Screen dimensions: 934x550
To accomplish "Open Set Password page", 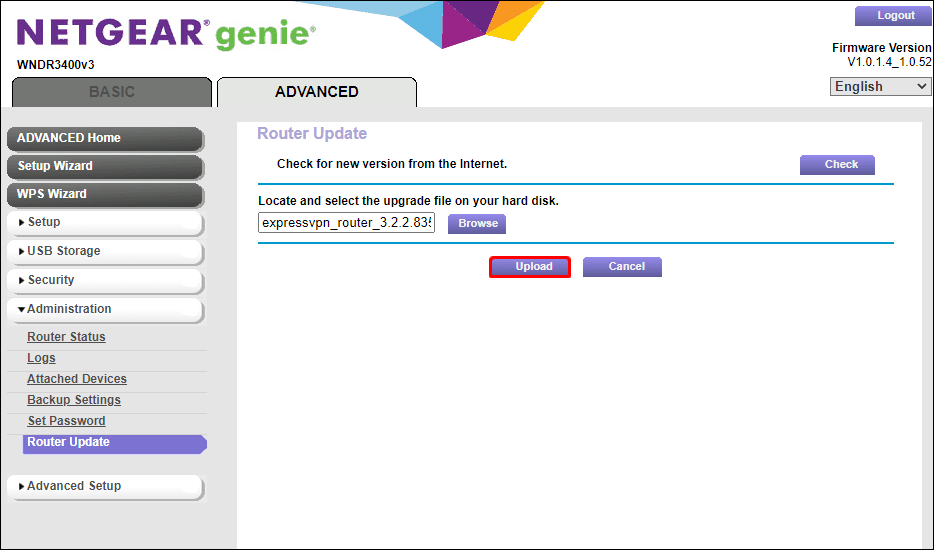I will pos(67,421).
